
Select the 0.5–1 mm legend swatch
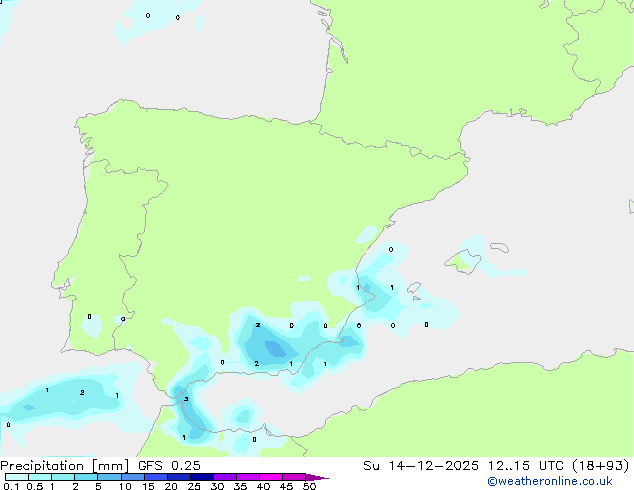(x=40, y=477)
